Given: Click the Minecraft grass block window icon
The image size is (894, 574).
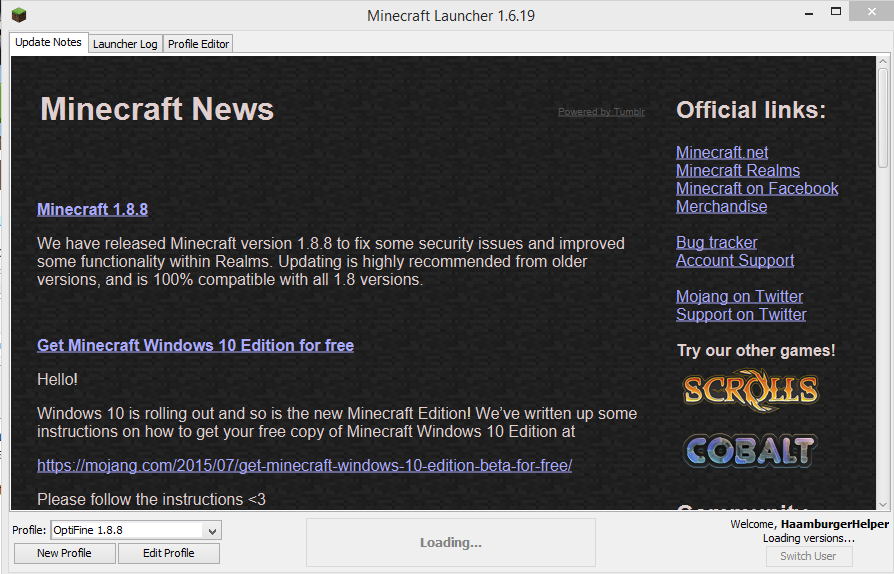Looking at the screenshot, I should pos(19,15).
